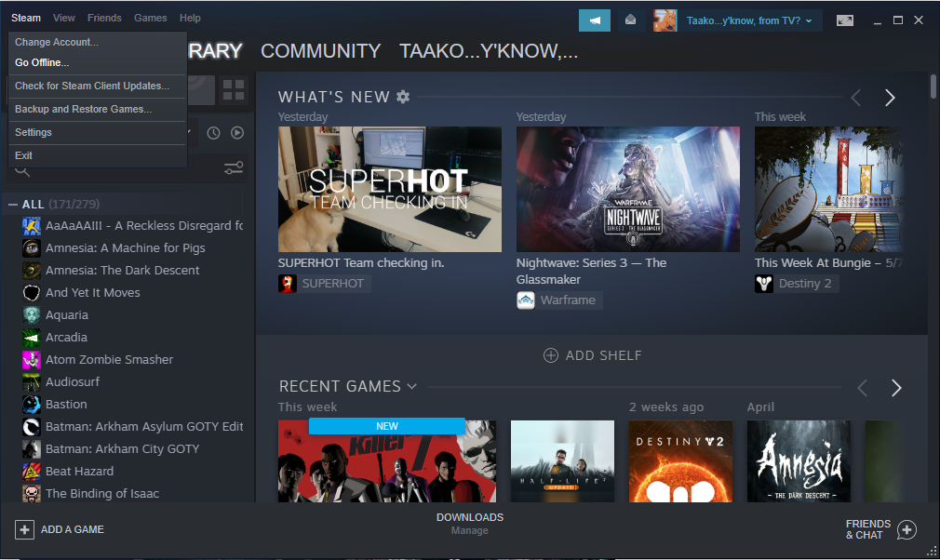Expand the Recent Games shelf dropdown

point(412,386)
